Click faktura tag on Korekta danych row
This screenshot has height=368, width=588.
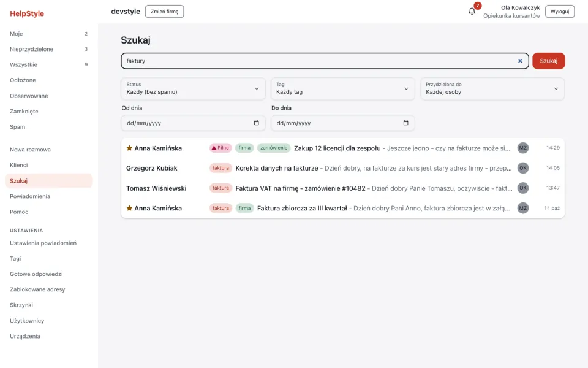click(x=221, y=168)
